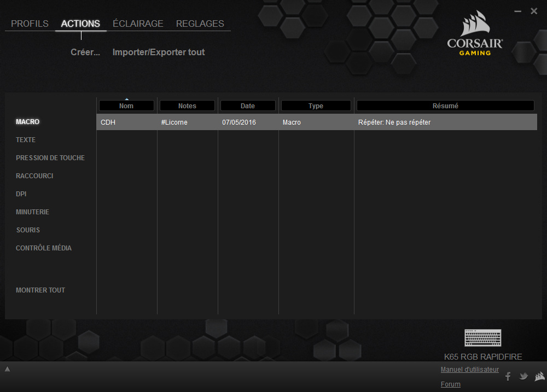Select the K65 RGB Rapidfire keyboard icon

[x=482, y=338]
